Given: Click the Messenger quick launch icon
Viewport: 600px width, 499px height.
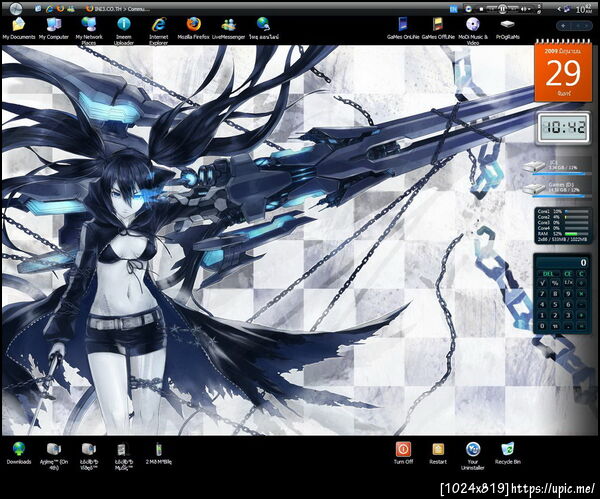Looking at the screenshot, I should [71, 8].
